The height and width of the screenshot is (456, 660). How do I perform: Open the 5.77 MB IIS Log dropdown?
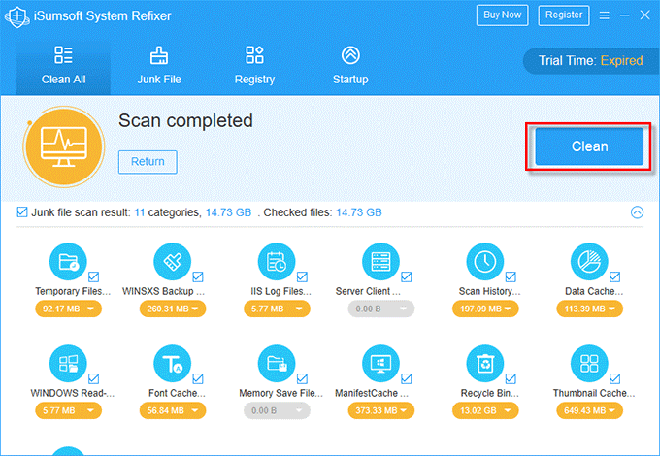coord(277,309)
